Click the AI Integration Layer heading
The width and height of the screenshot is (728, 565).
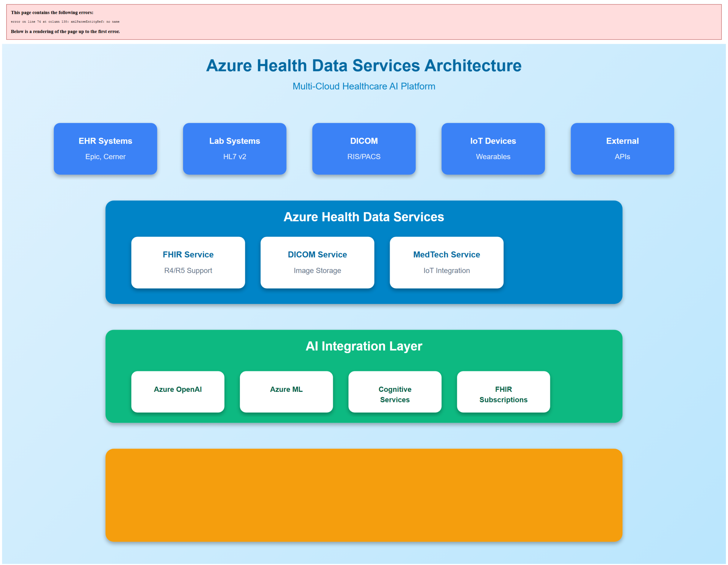click(364, 346)
